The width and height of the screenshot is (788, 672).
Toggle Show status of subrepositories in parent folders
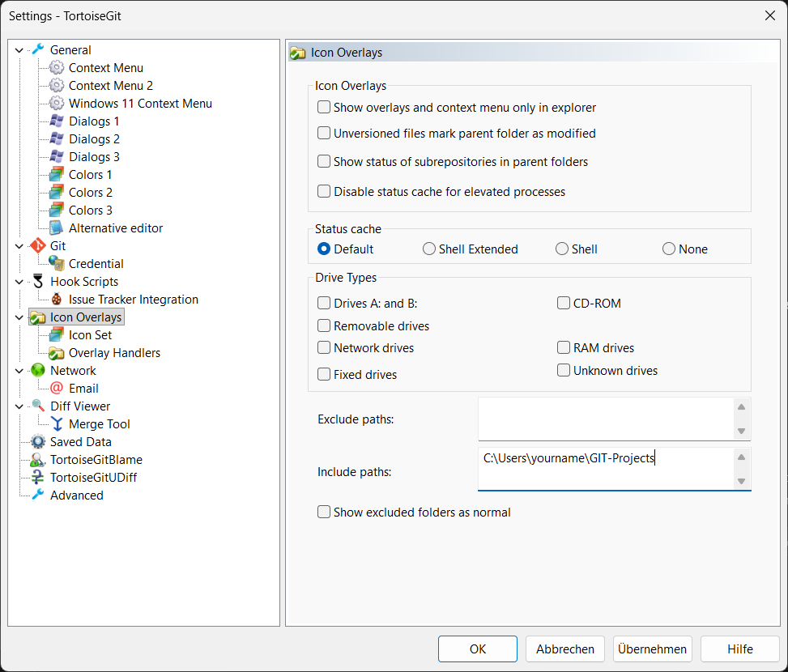point(324,162)
